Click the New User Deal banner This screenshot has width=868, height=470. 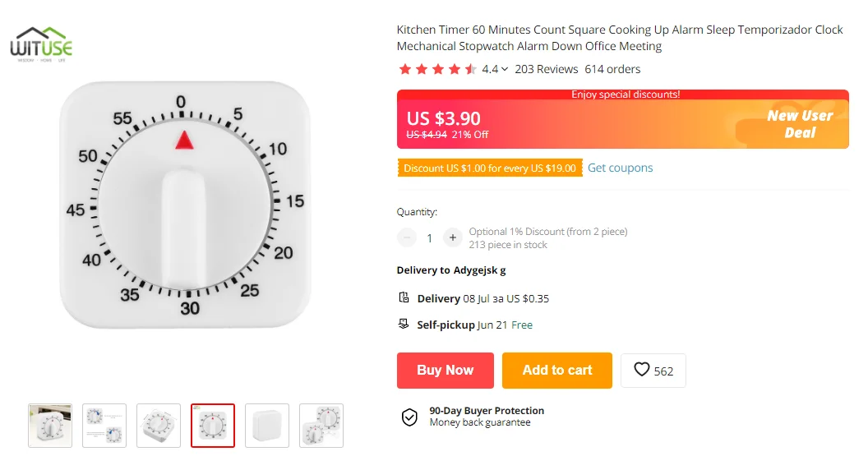(x=799, y=124)
